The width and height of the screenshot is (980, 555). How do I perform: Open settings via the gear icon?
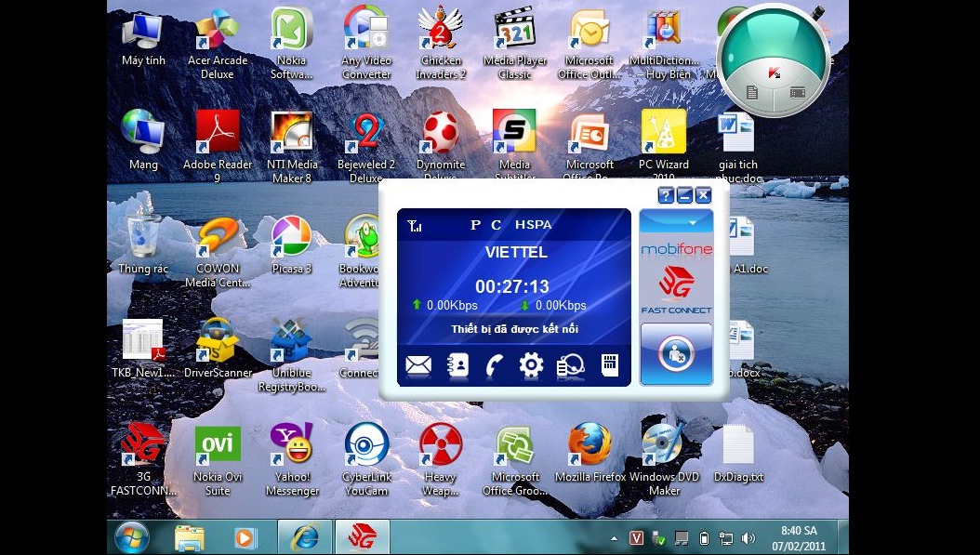coord(530,365)
